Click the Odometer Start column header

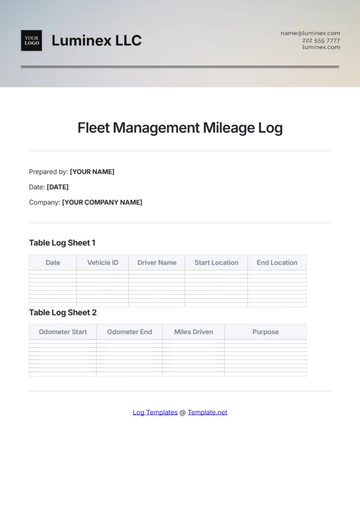[63, 332]
